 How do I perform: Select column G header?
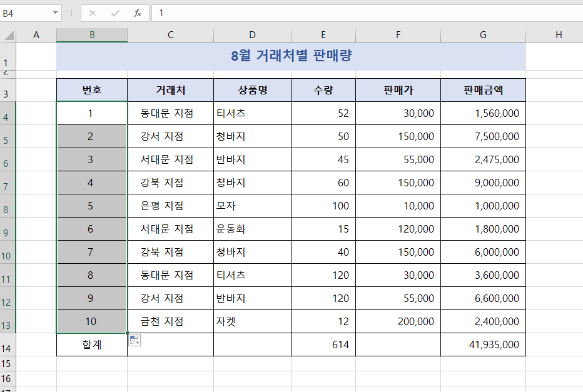[483, 35]
